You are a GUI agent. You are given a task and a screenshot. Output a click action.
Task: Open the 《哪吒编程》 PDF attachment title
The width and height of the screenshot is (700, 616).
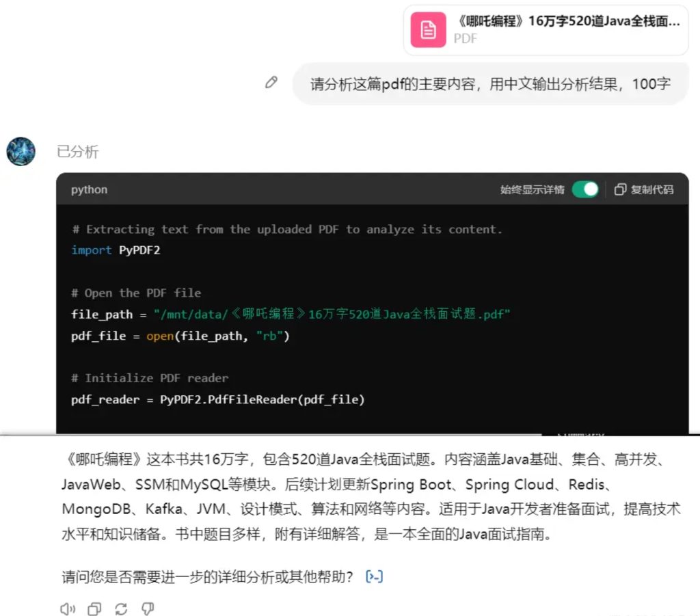[x=567, y=21]
